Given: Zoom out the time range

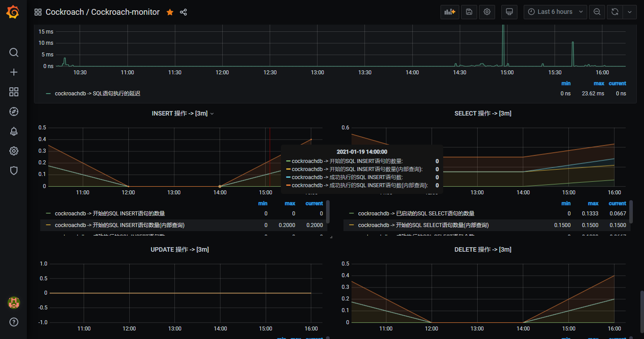Looking at the screenshot, I should (x=597, y=12).
